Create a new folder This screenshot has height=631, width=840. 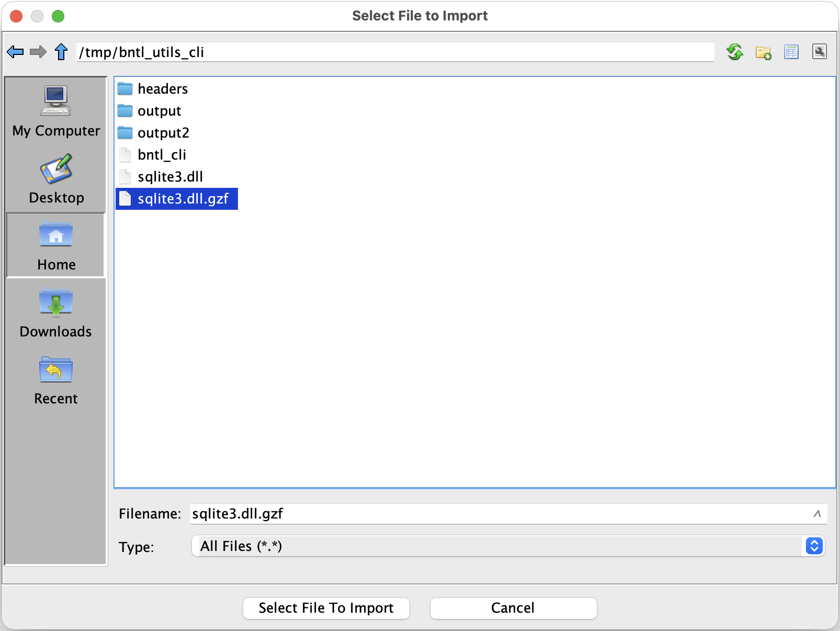click(763, 52)
